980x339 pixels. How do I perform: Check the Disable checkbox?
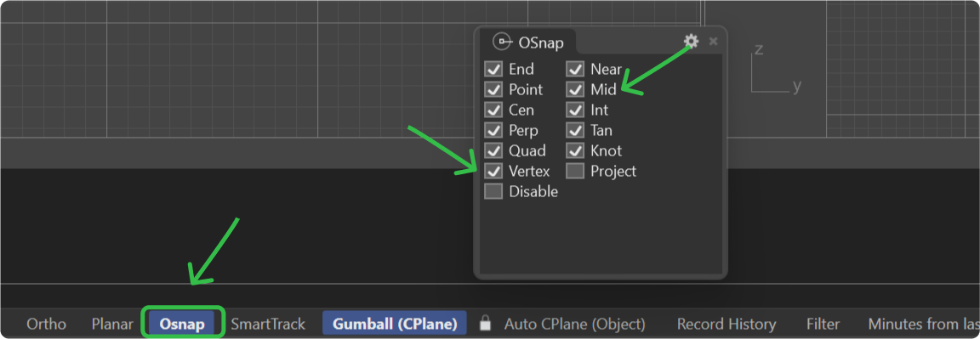[493, 191]
